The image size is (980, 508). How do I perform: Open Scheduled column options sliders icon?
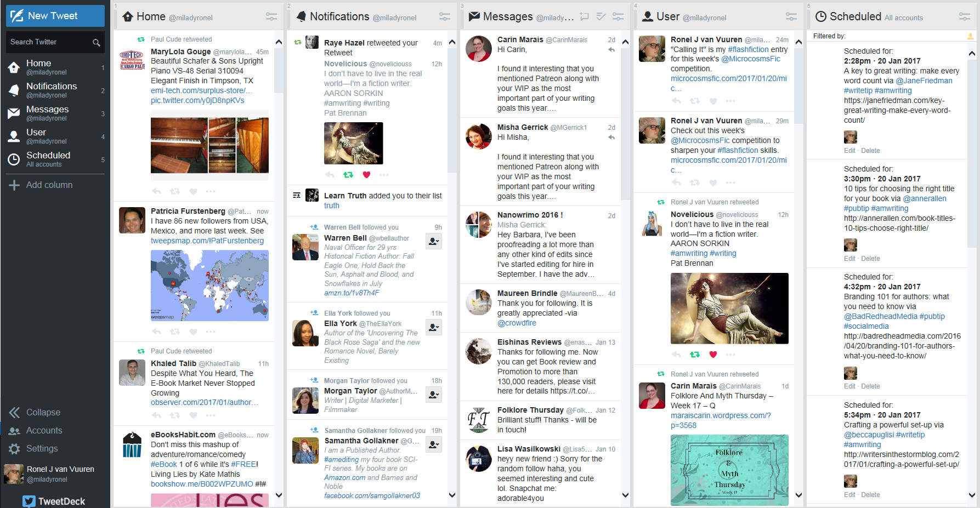coord(965,17)
